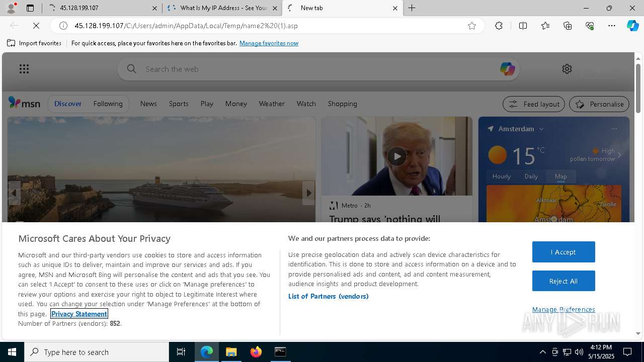The image size is (644, 362).
Task: Stop loading the page
Action: 36,26
